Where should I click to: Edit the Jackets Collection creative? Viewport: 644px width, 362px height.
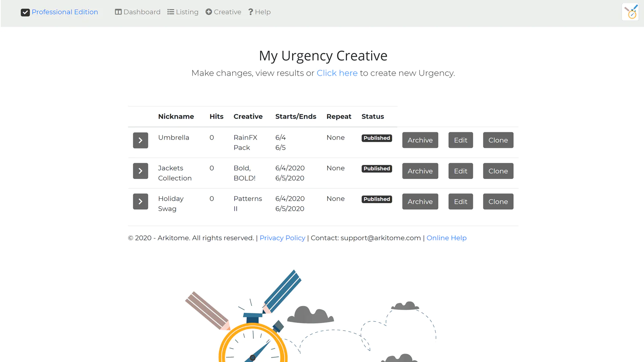tap(461, 171)
